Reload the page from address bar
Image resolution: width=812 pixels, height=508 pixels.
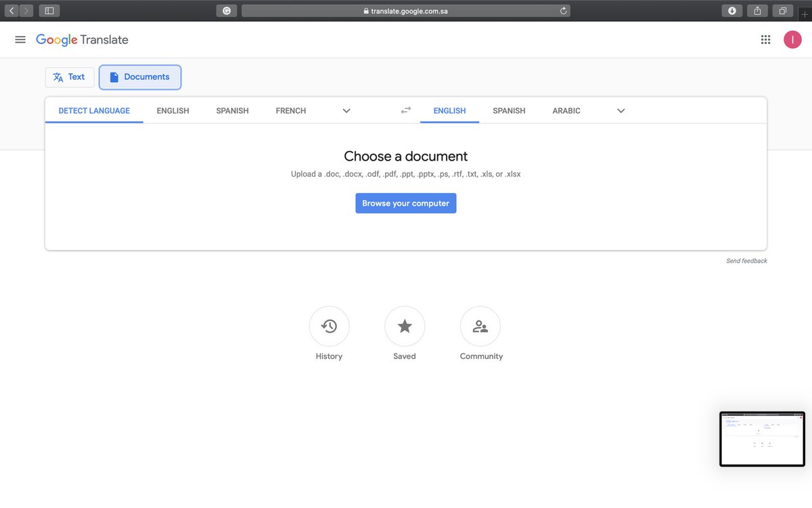pos(563,11)
